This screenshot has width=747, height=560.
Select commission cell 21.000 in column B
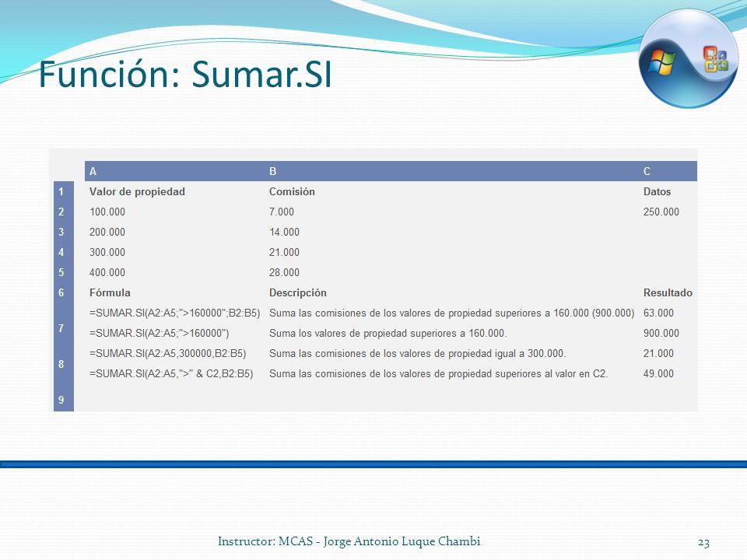point(285,252)
